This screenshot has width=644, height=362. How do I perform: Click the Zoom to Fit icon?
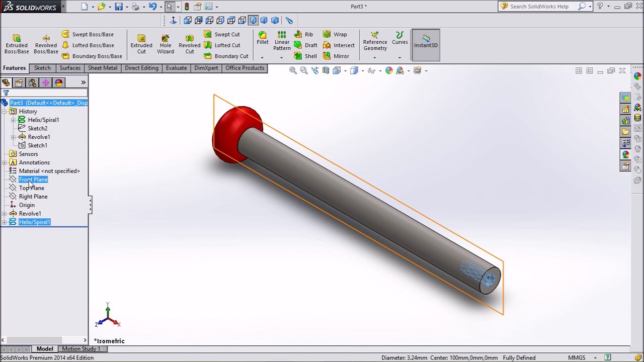tap(293, 70)
